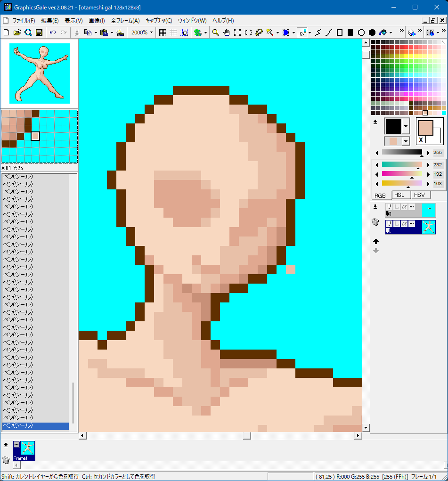The width and height of the screenshot is (448, 481).
Task: Delete layer with the trash can icon
Action: (x=375, y=222)
